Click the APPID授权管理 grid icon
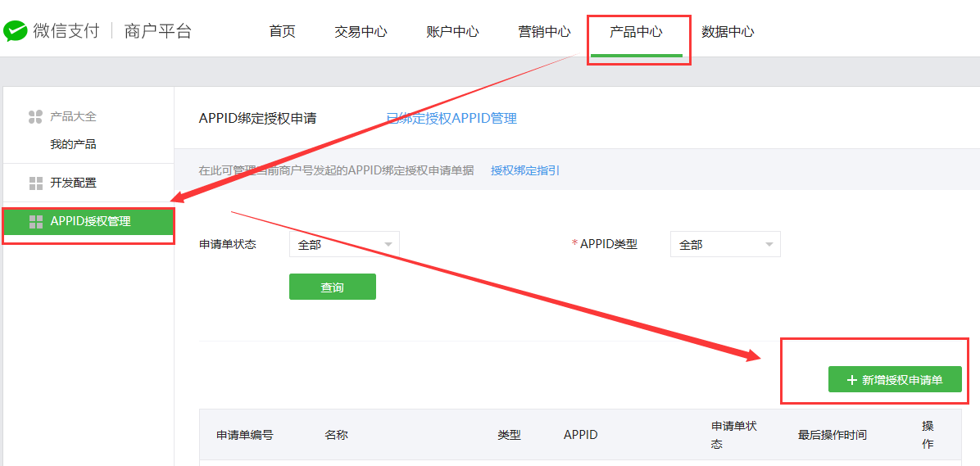Screen dimensions: 980x466 click(35, 221)
